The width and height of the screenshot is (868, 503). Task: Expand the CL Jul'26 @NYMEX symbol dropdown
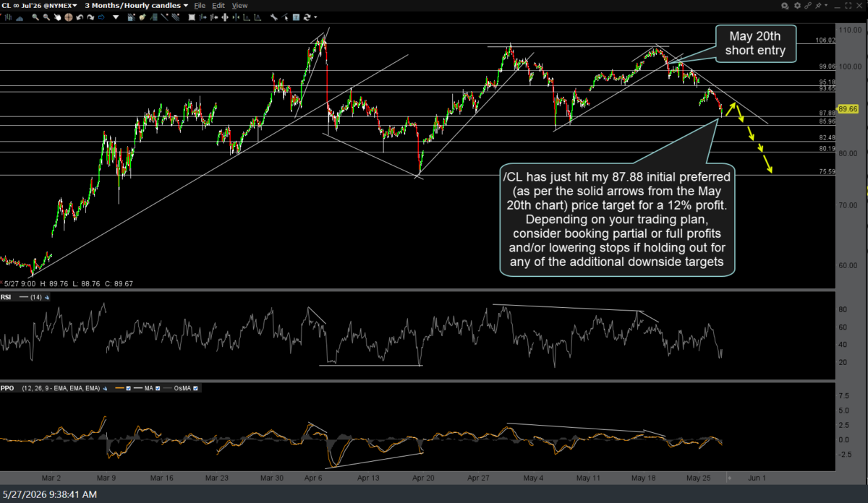tap(38, 5)
